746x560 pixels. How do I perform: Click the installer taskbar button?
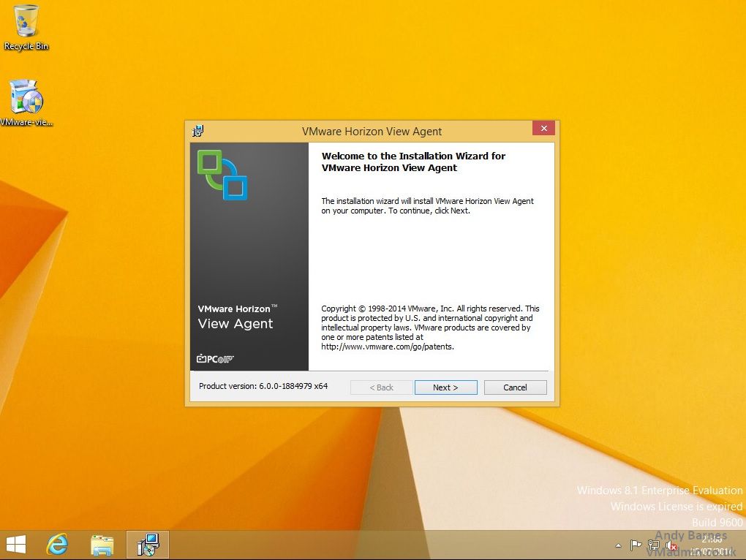coord(148,545)
